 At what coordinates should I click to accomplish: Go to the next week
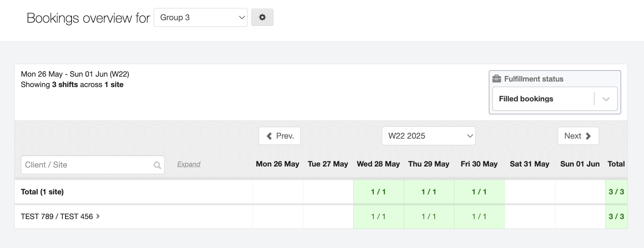pyautogui.click(x=578, y=136)
